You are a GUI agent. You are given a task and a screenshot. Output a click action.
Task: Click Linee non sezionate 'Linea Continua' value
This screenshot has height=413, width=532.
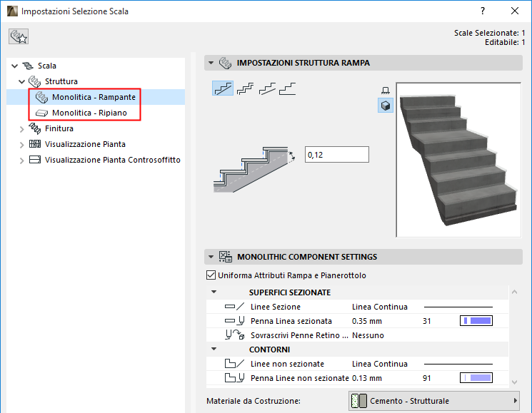click(x=380, y=364)
